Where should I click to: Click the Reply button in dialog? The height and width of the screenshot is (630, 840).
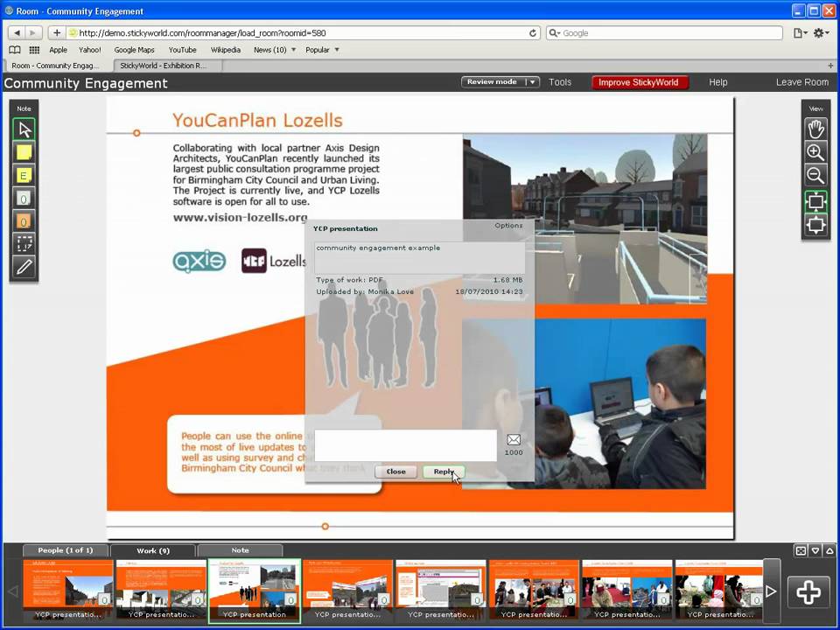443,472
